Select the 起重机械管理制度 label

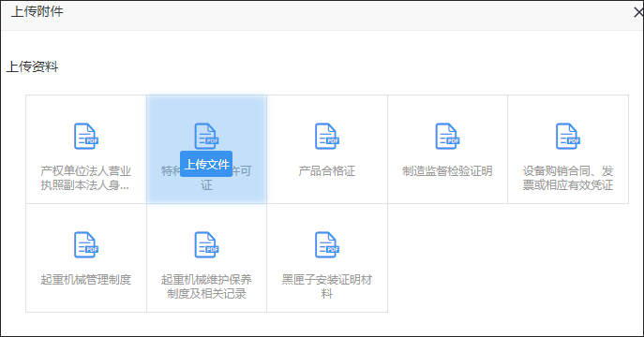coord(86,280)
